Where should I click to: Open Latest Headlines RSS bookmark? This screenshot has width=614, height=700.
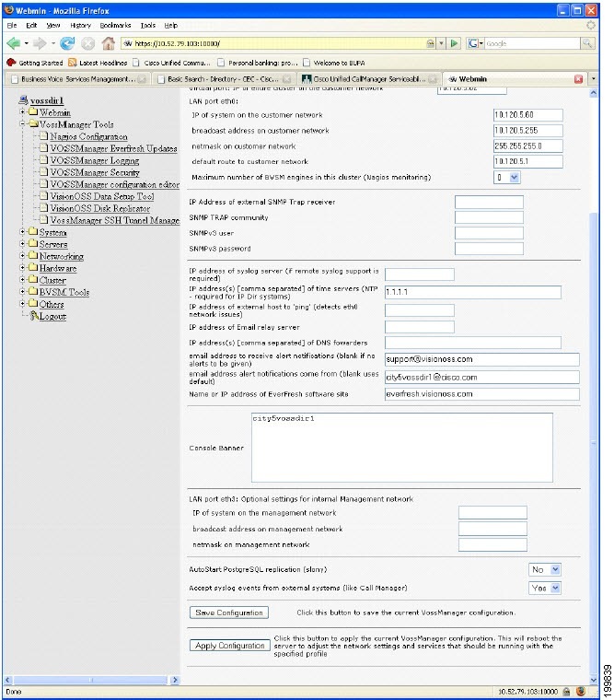coord(98,63)
